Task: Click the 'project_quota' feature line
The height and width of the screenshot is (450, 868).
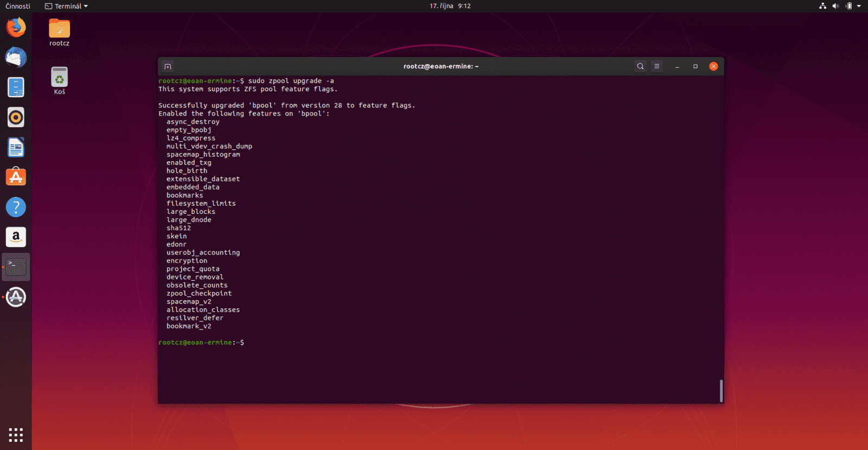Action: click(193, 269)
